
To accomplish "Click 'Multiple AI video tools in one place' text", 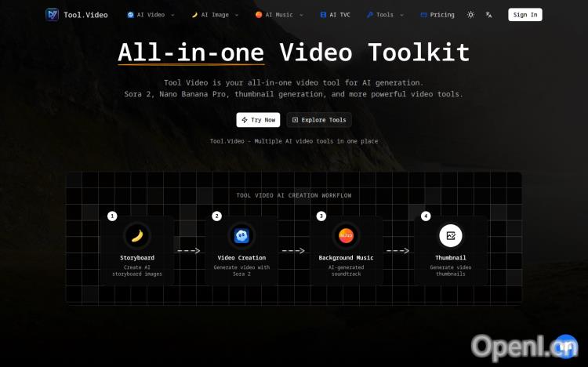I will tap(316, 141).
